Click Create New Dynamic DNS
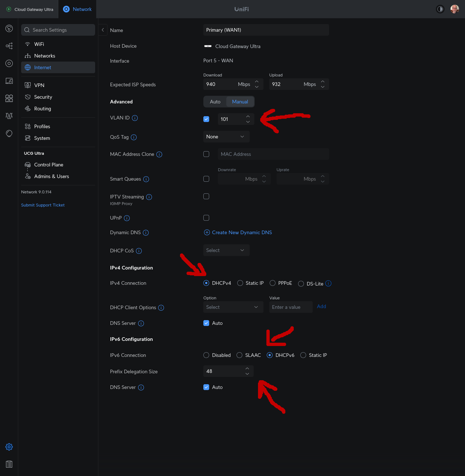This screenshot has height=476, width=465. tap(238, 232)
